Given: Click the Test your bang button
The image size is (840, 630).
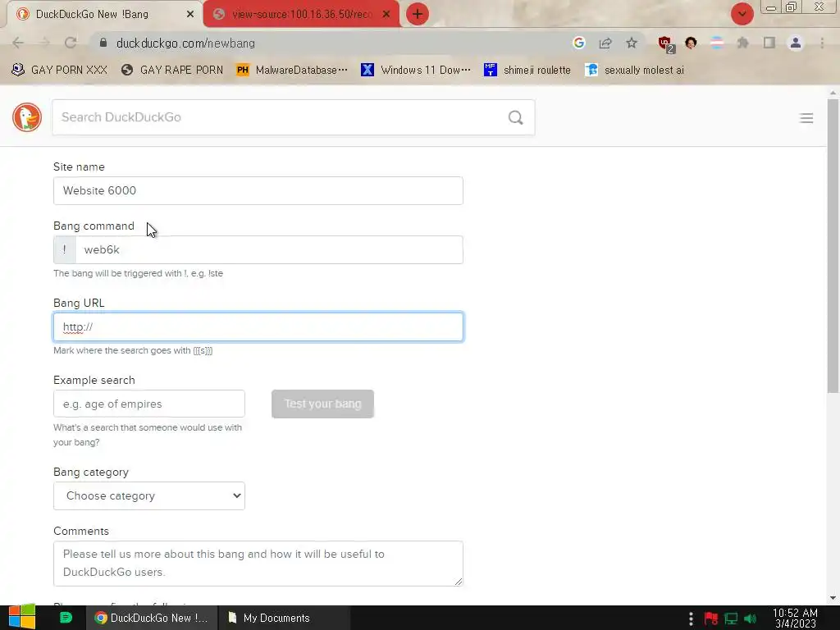Looking at the screenshot, I should [322, 404].
